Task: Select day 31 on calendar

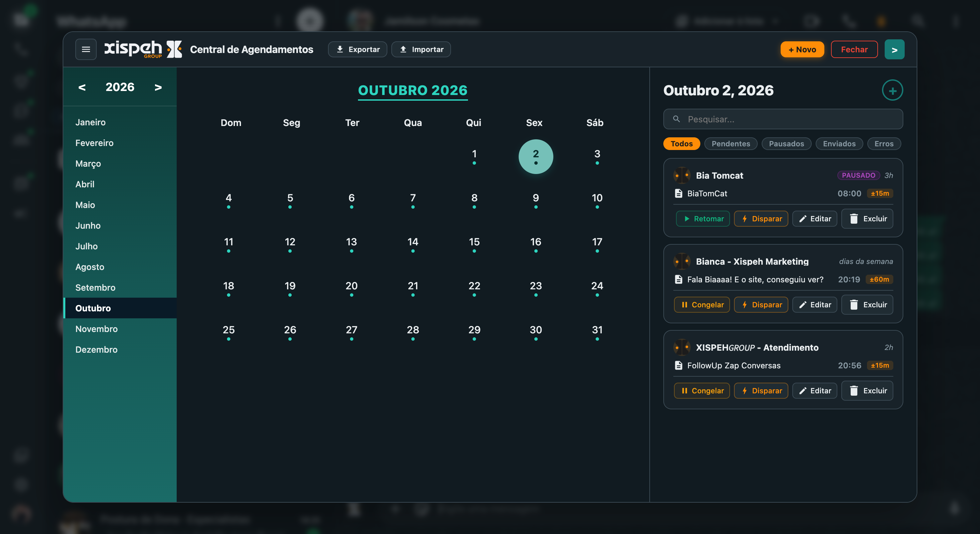Action: (x=597, y=332)
